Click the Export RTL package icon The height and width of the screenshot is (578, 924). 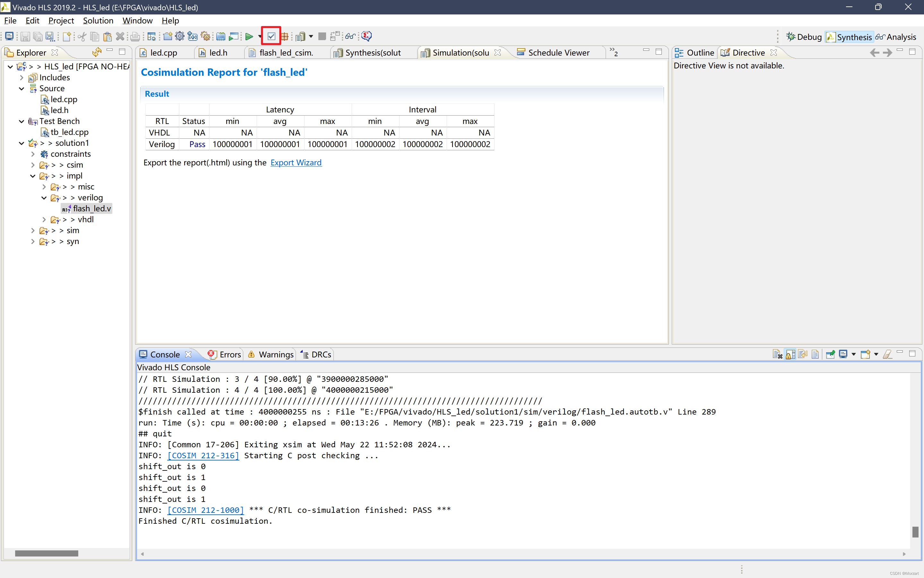coord(285,36)
